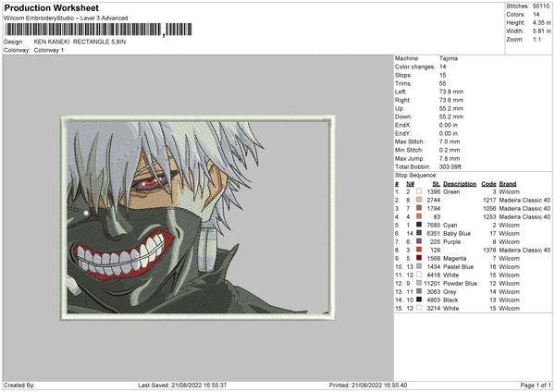Pick the code 1056 brown thread swatch
The width and height of the screenshot is (555, 392).
click(419, 208)
